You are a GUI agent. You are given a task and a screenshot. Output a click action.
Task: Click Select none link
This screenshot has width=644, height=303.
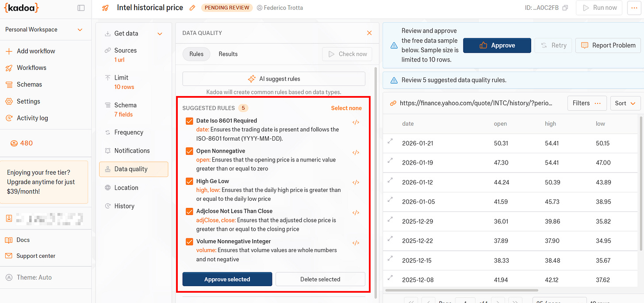coord(346,108)
